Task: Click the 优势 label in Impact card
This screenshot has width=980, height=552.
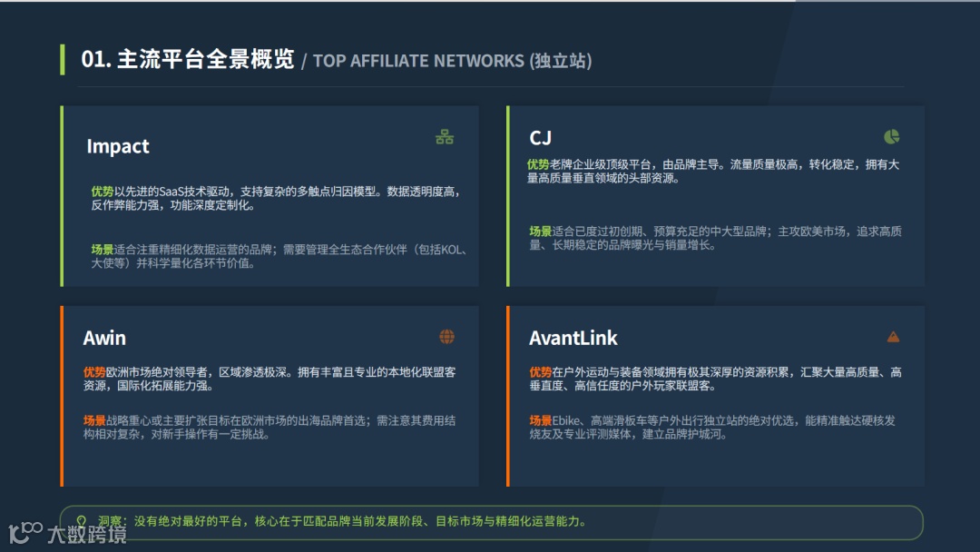Action: tap(103, 192)
